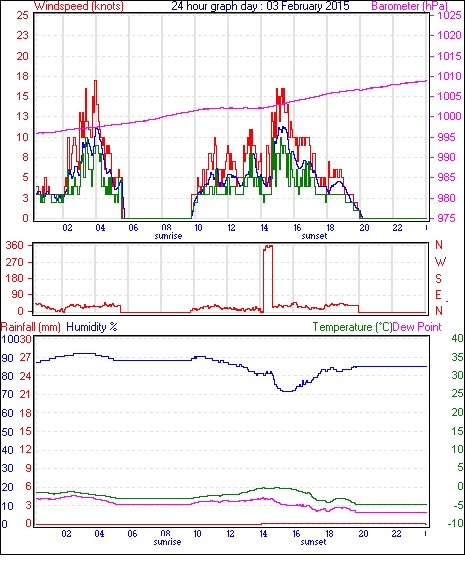Click sunset marker under top wind graph
This screenshot has height=563, width=465.
[x=314, y=236]
